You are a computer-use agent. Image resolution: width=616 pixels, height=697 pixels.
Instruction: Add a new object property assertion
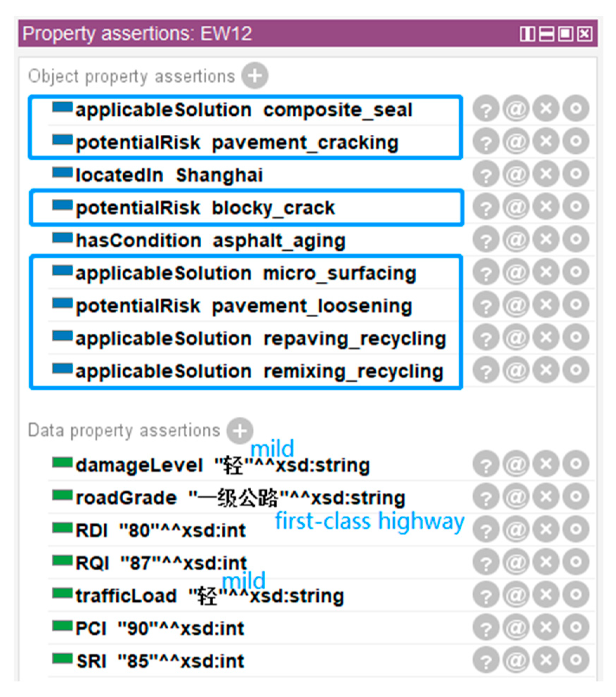point(255,76)
